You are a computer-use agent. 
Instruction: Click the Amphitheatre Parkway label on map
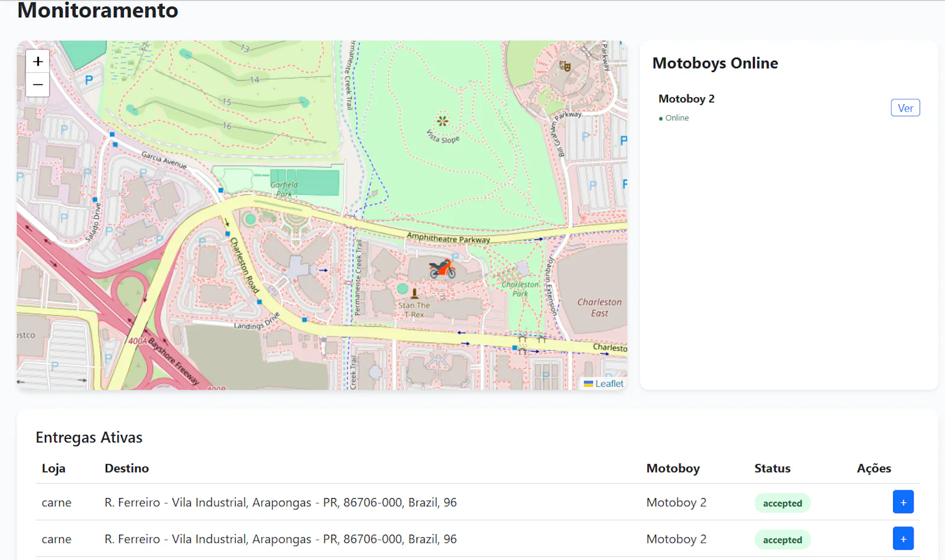click(x=448, y=238)
